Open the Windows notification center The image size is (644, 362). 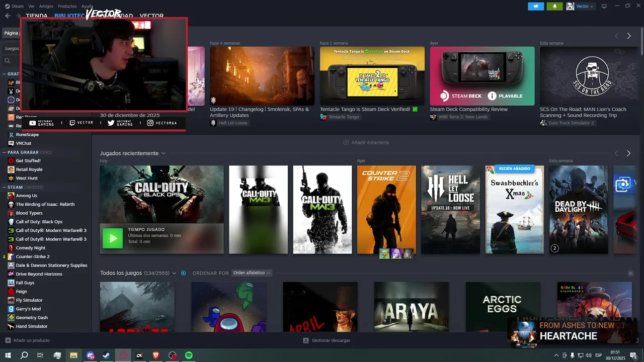pyautogui.click(x=634, y=355)
